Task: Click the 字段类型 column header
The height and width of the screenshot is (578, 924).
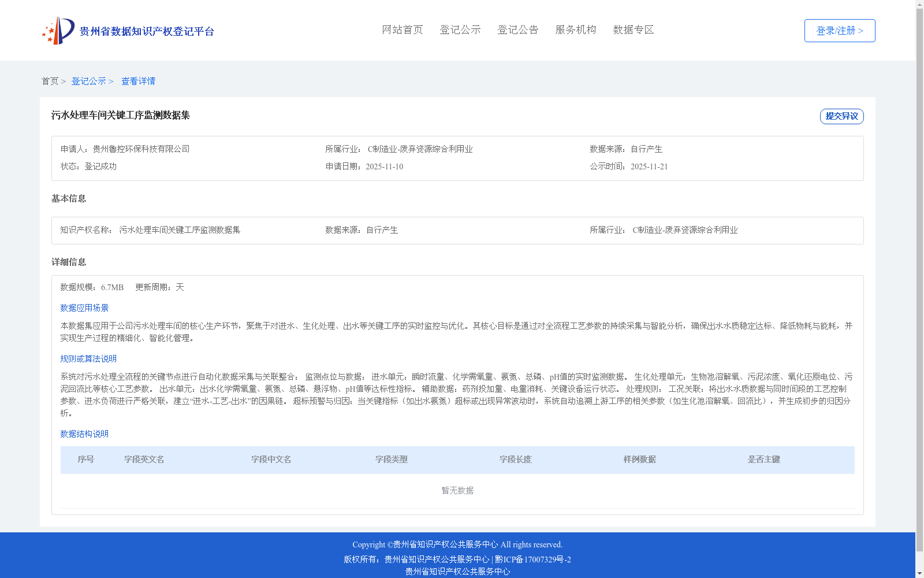Action: tap(392, 460)
